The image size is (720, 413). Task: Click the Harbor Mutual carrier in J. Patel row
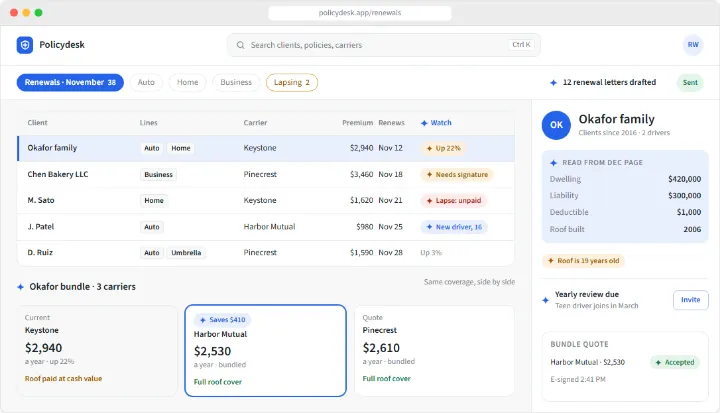(270, 227)
